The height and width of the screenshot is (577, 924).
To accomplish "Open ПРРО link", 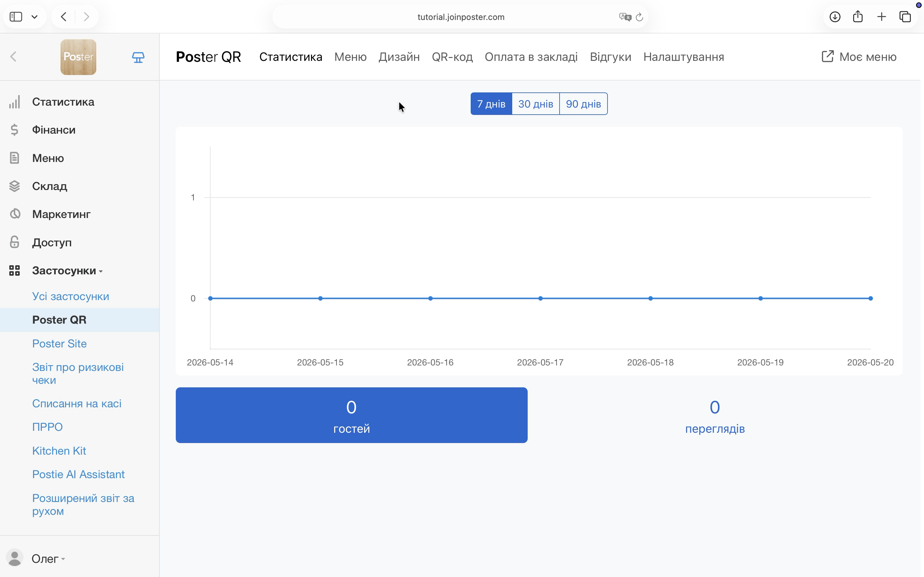I will point(47,427).
